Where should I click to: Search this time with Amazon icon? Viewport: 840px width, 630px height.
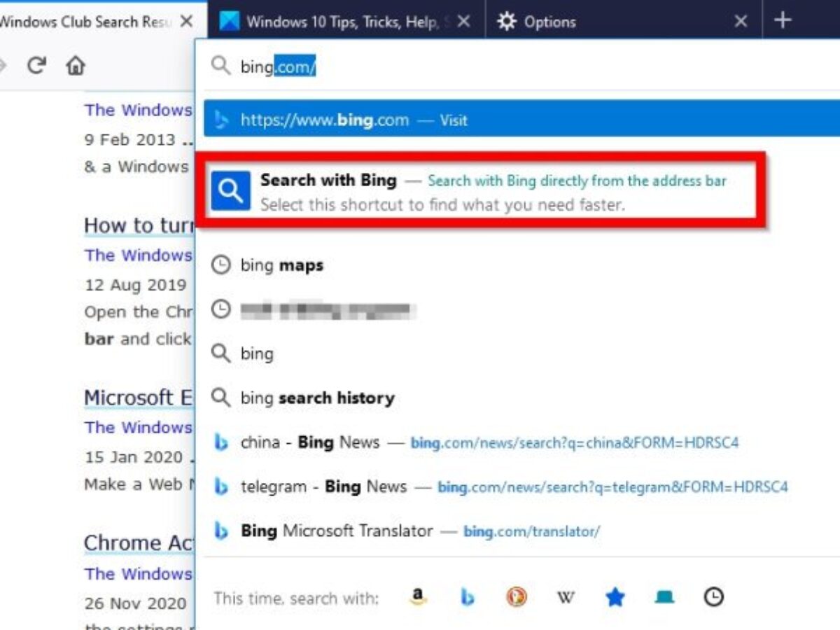418,597
